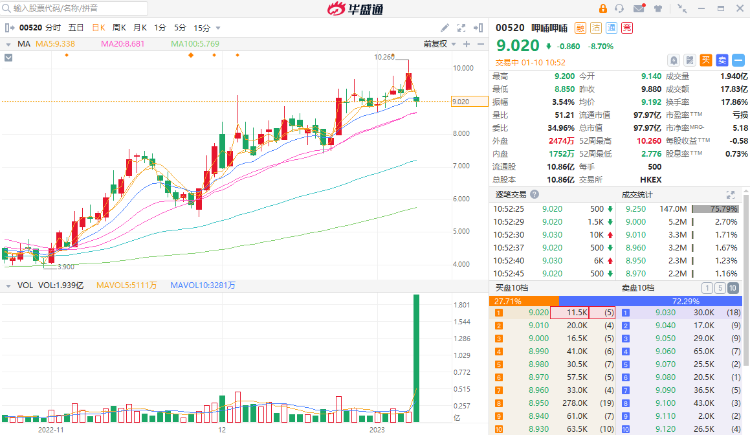Image resolution: width=750 pixels, height=435 pixels.
Task: Select ask level 1 price 9.030
Action: [x=665, y=312]
